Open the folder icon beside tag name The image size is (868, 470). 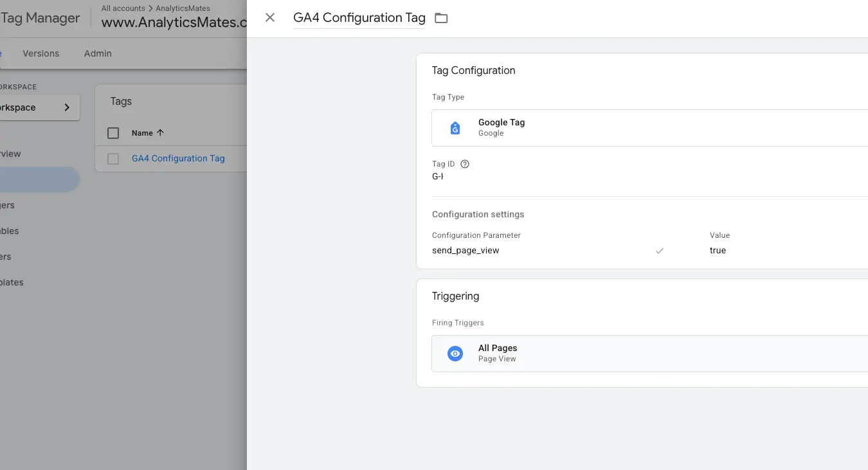441,18
